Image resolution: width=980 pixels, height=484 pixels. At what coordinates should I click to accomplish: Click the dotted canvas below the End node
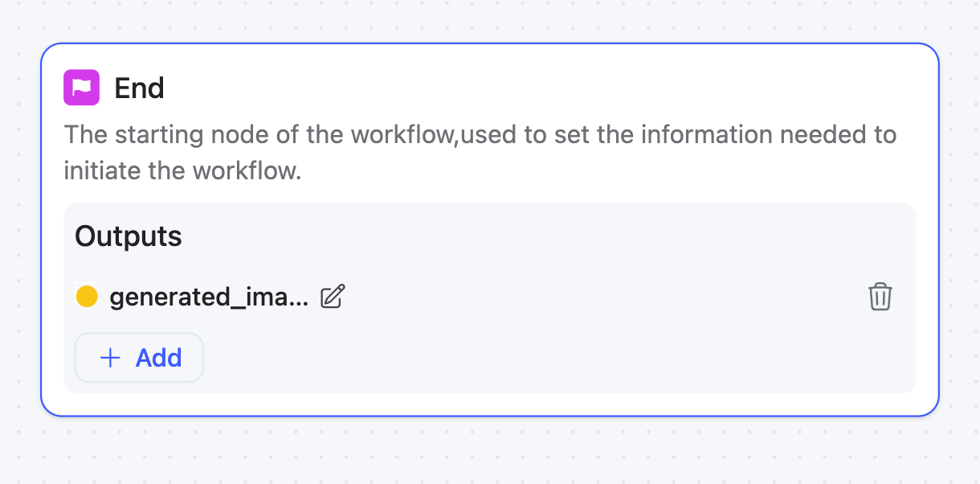[x=490, y=452]
